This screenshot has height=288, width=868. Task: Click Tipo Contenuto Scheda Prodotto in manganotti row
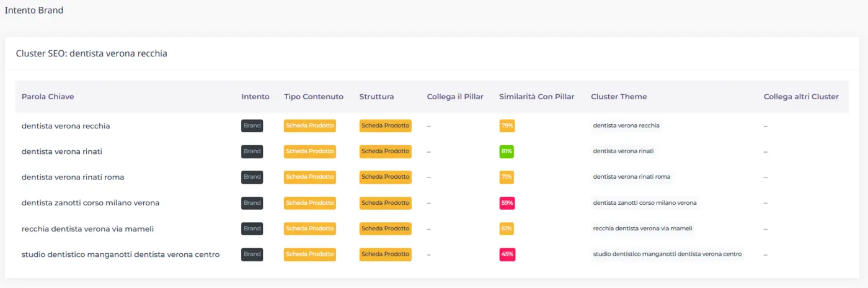tap(310, 254)
